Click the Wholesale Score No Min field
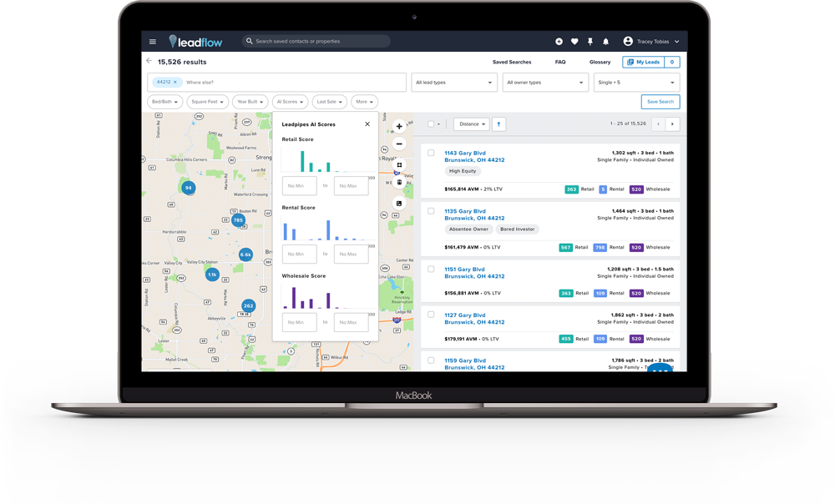835x504 pixels. (x=299, y=323)
